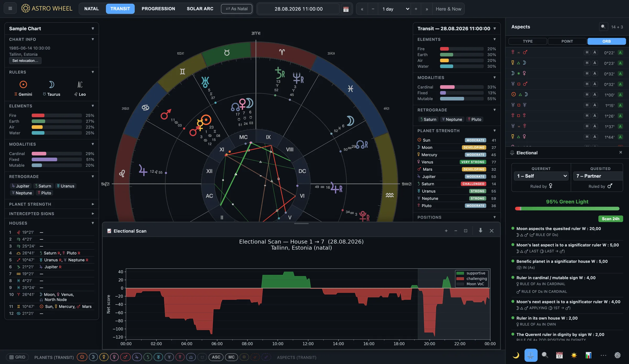Switch to the Progression tab

pos(158,9)
